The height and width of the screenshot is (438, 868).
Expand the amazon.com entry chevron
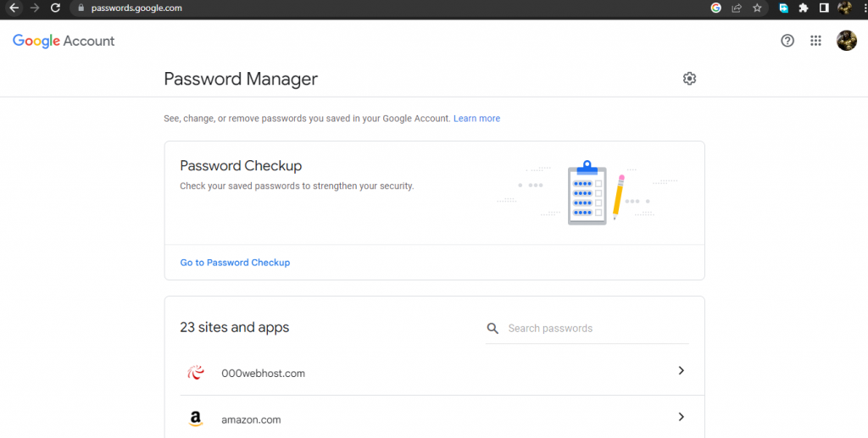pos(682,417)
